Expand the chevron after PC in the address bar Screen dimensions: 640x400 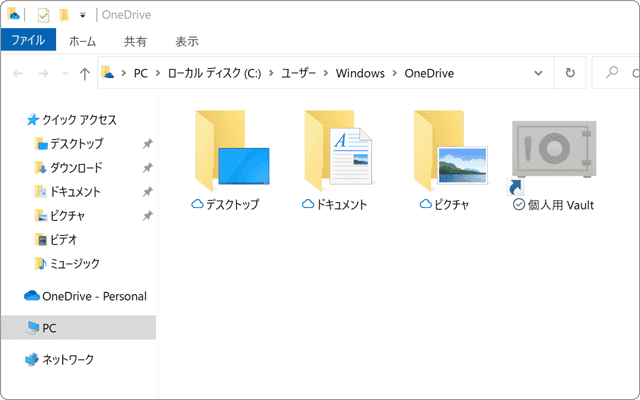[x=158, y=73]
